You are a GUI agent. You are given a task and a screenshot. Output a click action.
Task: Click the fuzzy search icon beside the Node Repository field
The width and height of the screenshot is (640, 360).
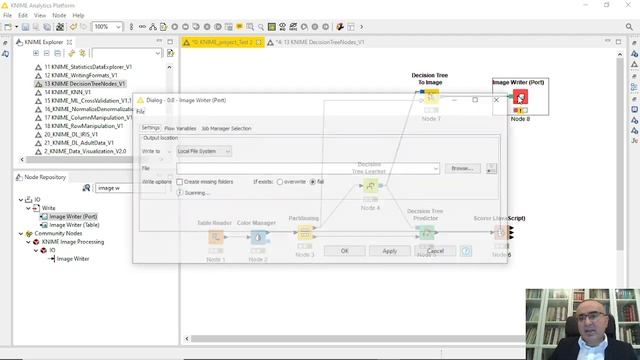[87, 188]
